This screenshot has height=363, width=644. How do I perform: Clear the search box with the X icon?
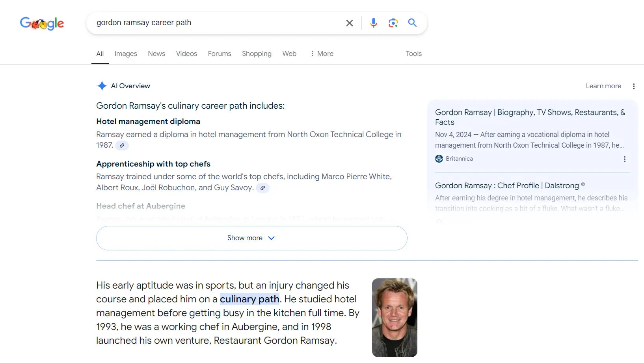coord(350,23)
